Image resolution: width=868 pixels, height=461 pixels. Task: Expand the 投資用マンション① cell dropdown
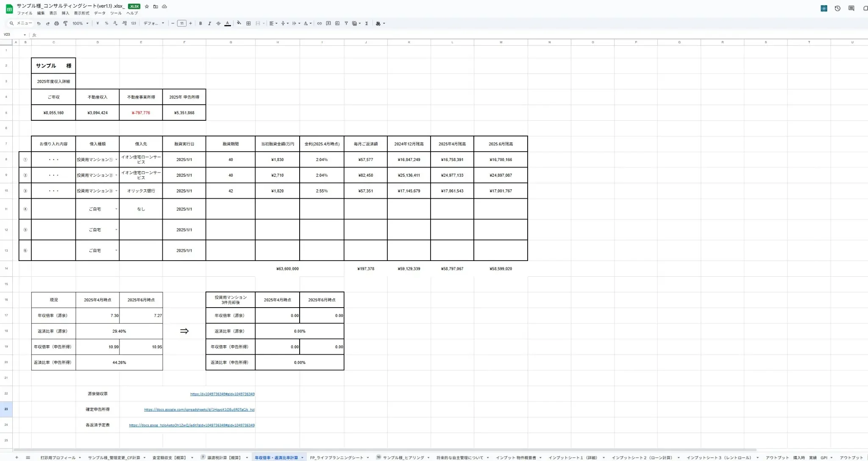click(x=116, y=160)
